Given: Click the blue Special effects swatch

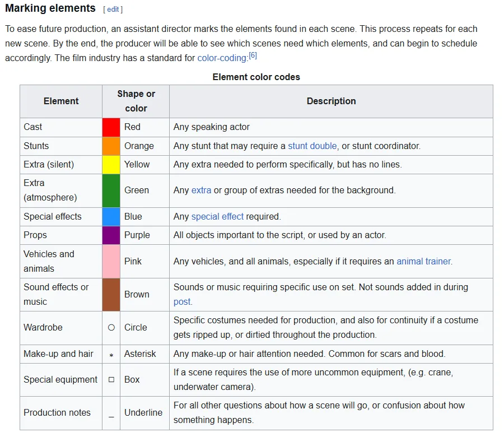Looking at the screenshot, I should coord(111,217).
